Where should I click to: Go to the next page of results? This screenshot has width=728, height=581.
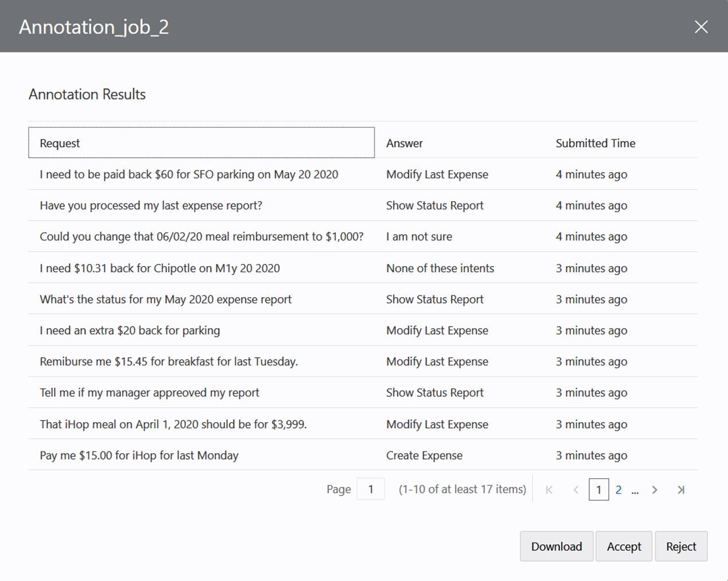[655, 490]
